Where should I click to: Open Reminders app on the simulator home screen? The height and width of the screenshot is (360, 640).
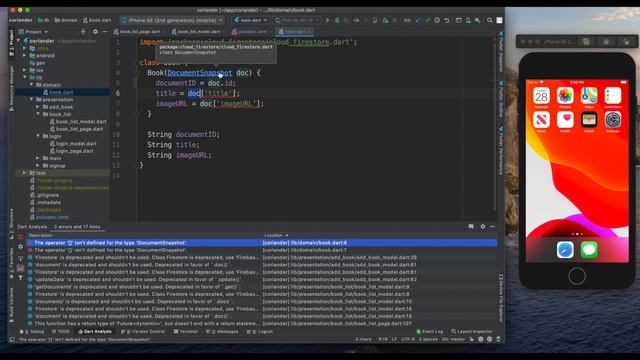613,96
